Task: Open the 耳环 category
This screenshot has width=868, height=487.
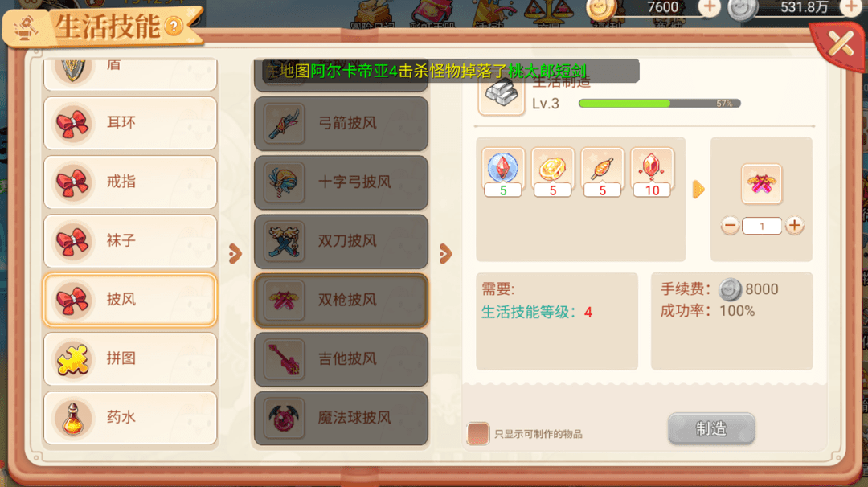Action: pyautogui.click(x=130, y=123)
